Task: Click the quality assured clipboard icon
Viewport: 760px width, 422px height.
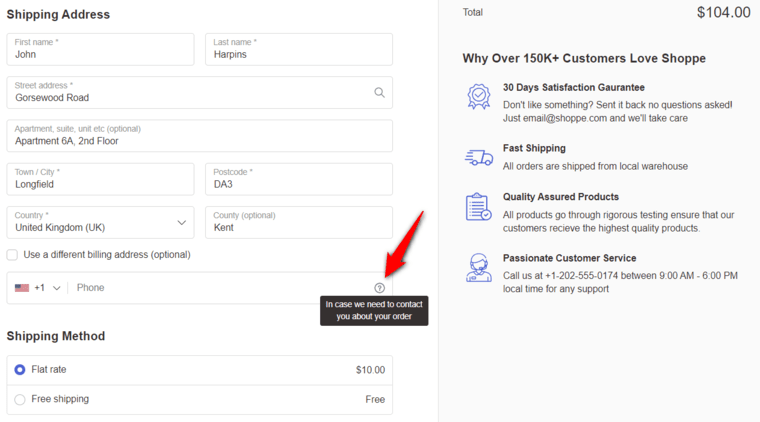Action: point(478,207)
